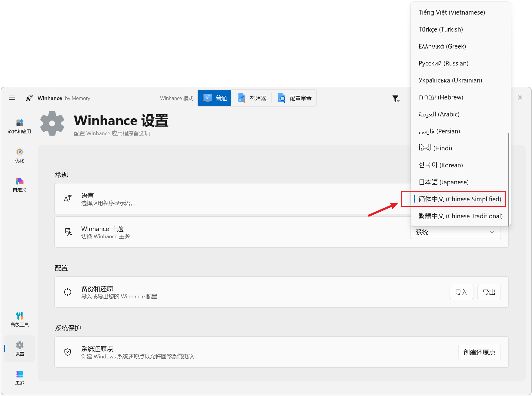
Task: Click the 选择应用程序显示语言 description
Action: tap(108, 203)
